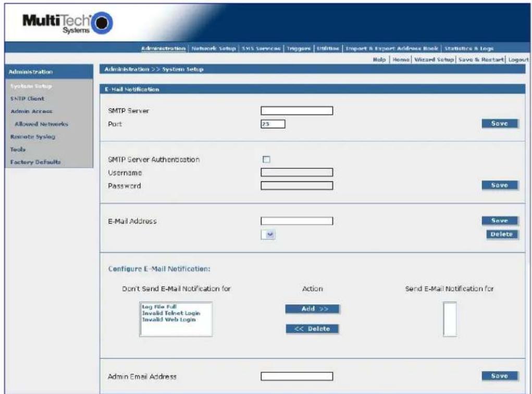
Task: Go to the Home link
Action: [401, 60]
